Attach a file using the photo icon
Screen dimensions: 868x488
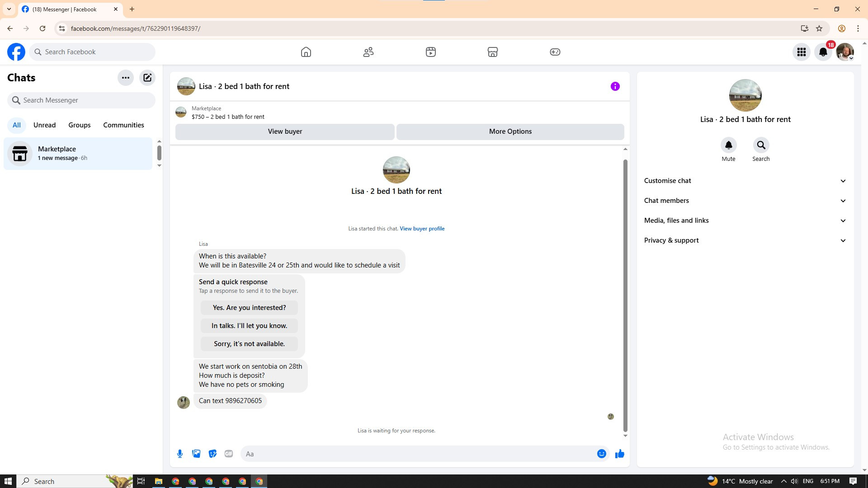pyautogui.click(x=196, y=454)
